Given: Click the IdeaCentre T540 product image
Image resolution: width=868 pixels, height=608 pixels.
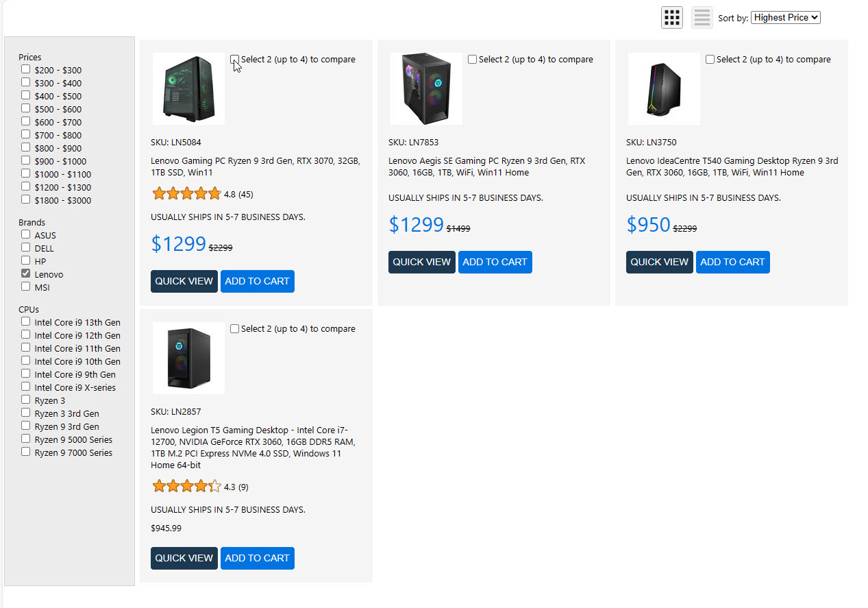Looking at the screenshot, I should point(664,89).
